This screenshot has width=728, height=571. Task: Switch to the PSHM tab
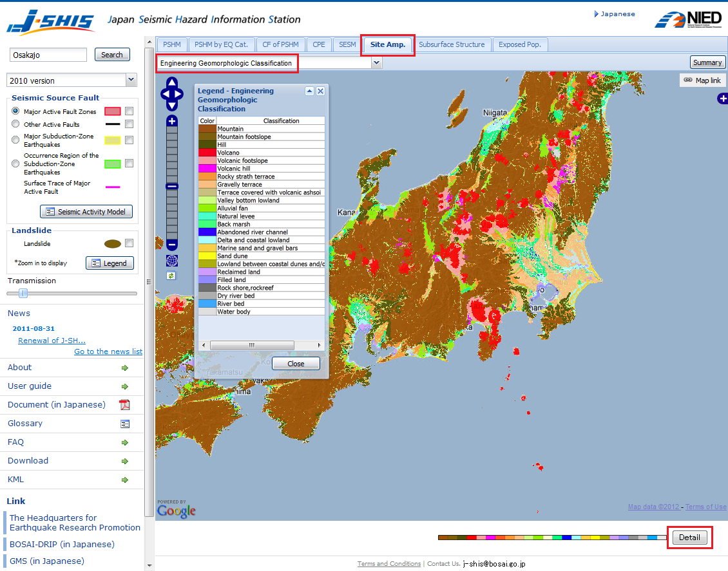point(171,44)
